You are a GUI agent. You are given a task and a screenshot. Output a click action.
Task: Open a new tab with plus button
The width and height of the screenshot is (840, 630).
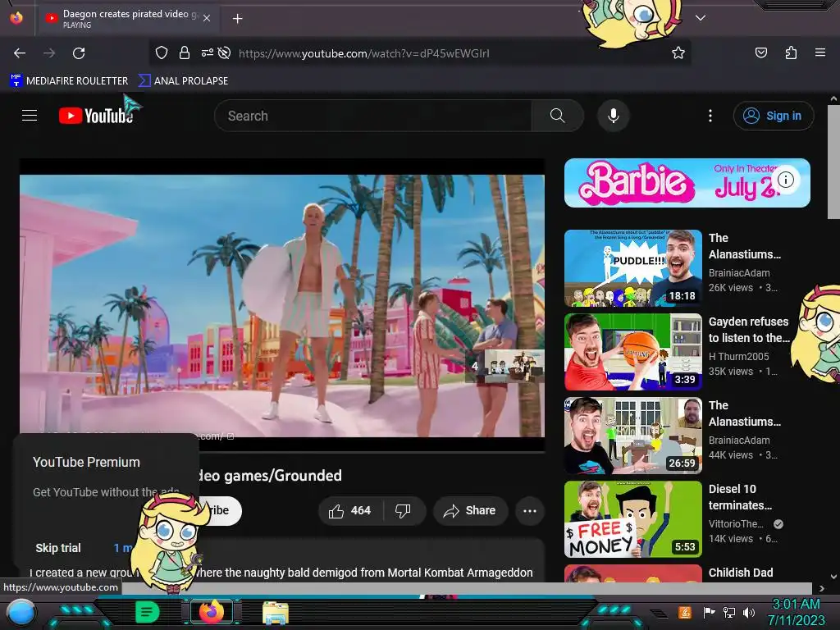(x=237, y=19)
